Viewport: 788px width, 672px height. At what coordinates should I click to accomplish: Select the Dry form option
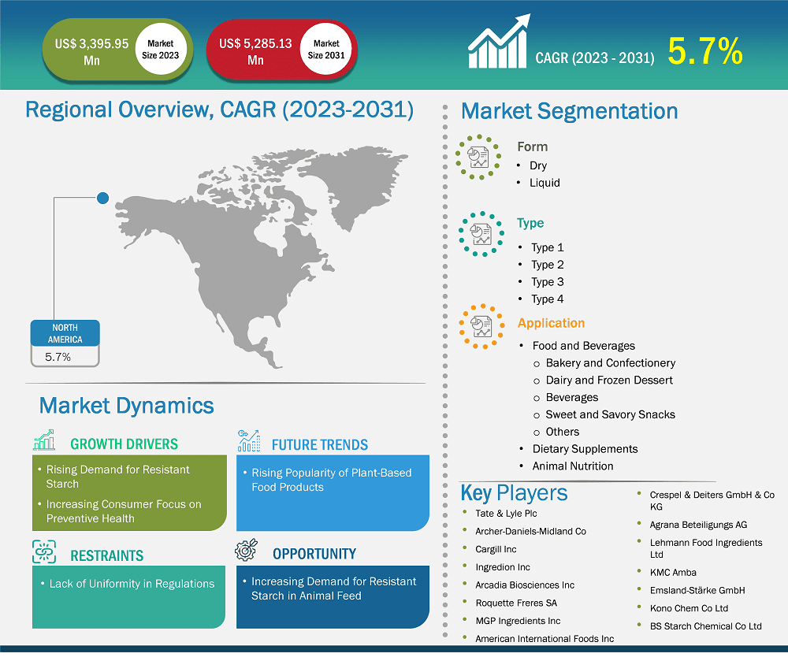540,165
